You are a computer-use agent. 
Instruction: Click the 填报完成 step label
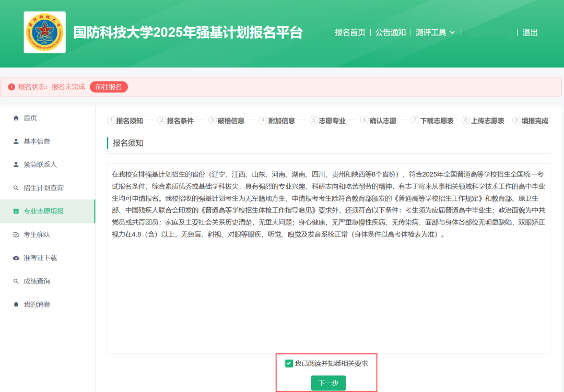coord(535,121)
